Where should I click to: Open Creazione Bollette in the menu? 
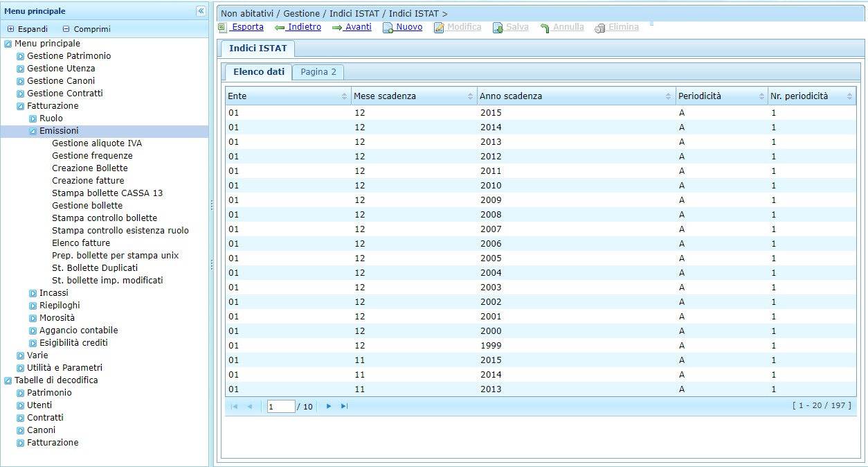90,168
